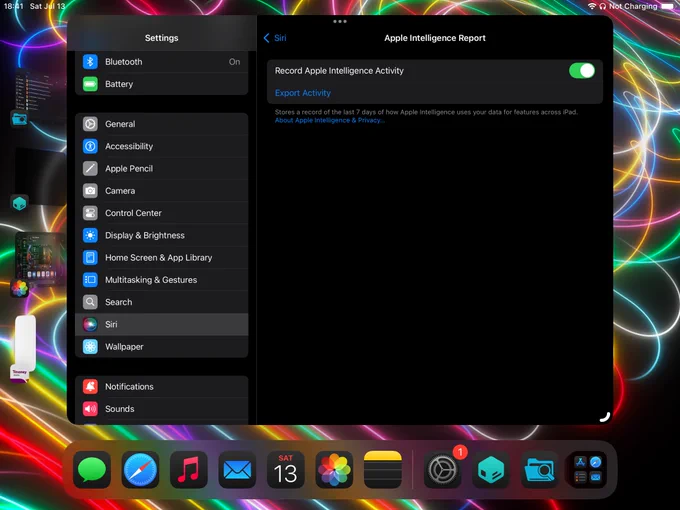Click Notifications label in sidebar

click(129, 386)
